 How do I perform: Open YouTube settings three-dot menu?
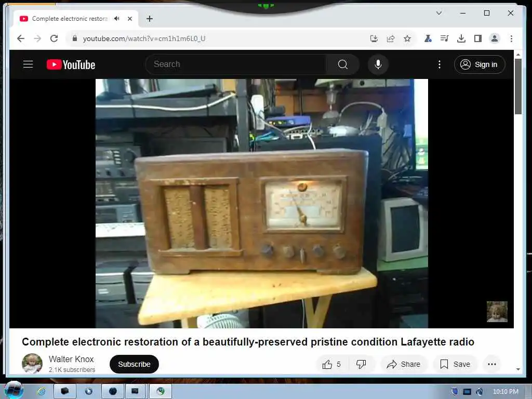[x=440, y=64]
